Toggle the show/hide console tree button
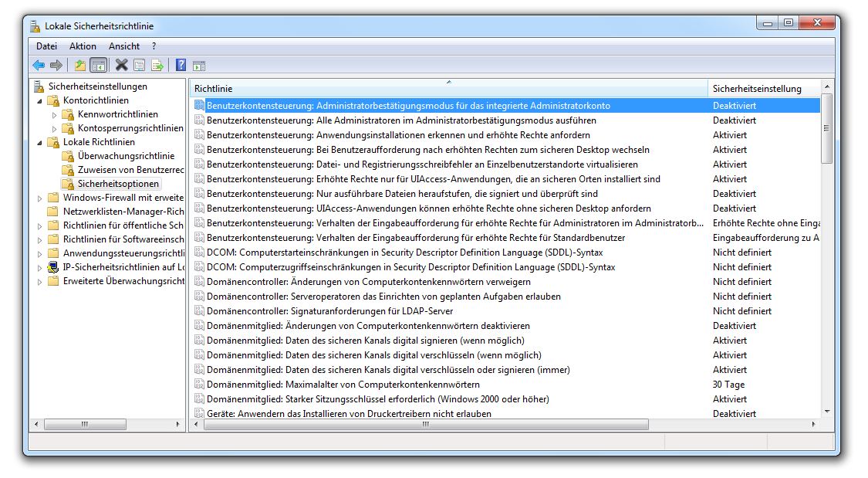This screenshot has width=868, height=478. click(98, 66)
